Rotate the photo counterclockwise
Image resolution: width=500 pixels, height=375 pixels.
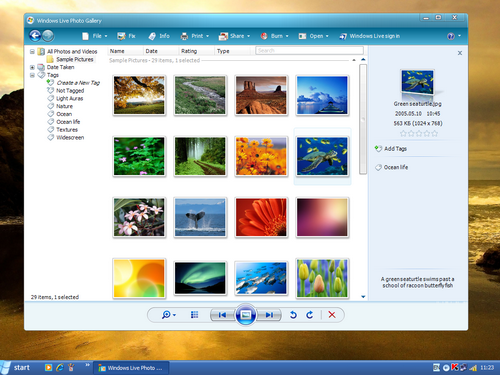click(x=293, y=315)
